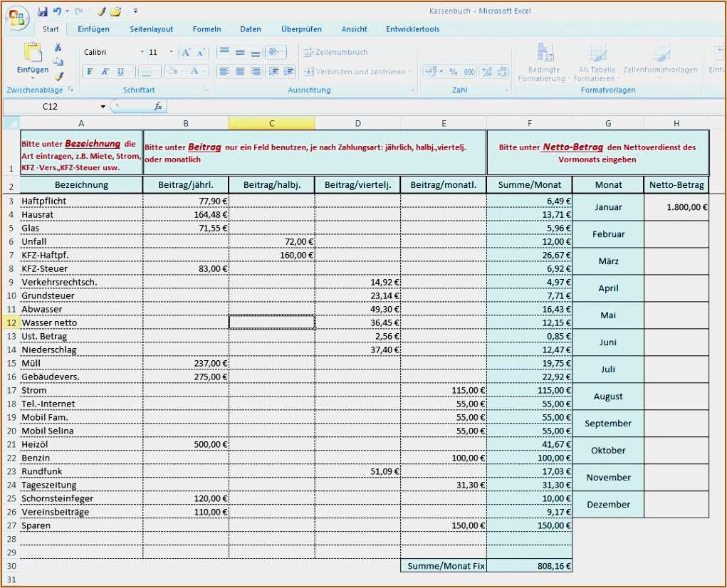
Task: Click into the formula bar
Action: pos(445,107)
